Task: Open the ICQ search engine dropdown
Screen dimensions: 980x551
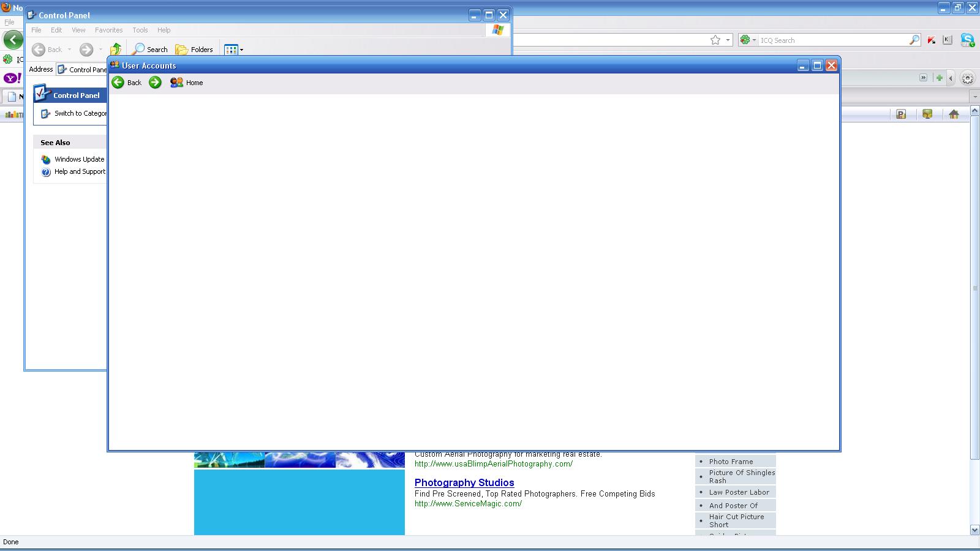Action: [748, 40]
